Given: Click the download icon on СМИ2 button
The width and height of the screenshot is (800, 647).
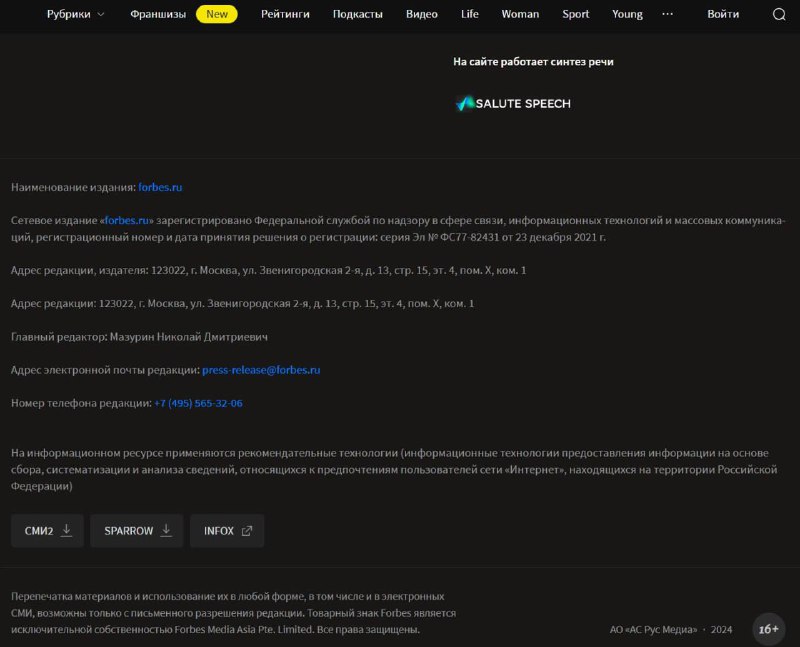Looking at the screenshot, I should pos(66,531).
